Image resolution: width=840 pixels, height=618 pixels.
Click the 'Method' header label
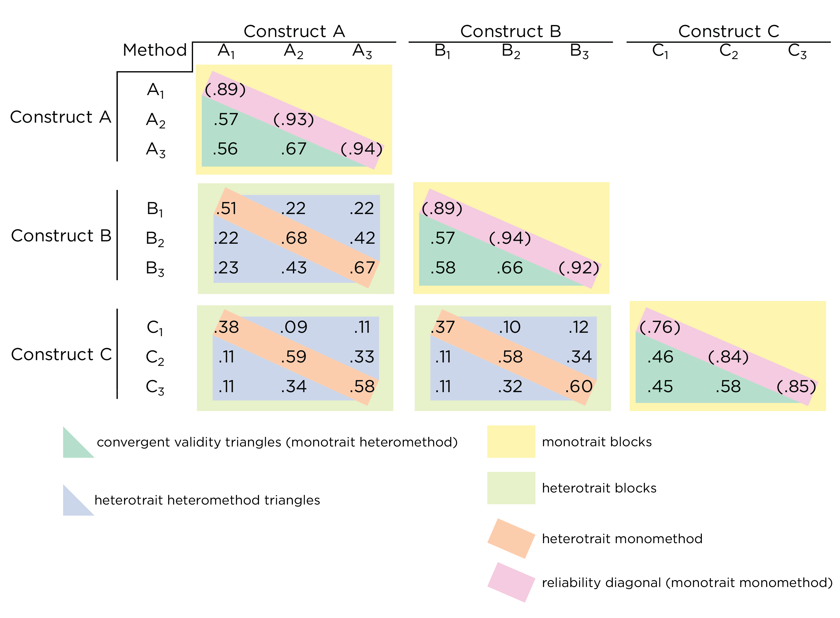(x=154, y=50)
